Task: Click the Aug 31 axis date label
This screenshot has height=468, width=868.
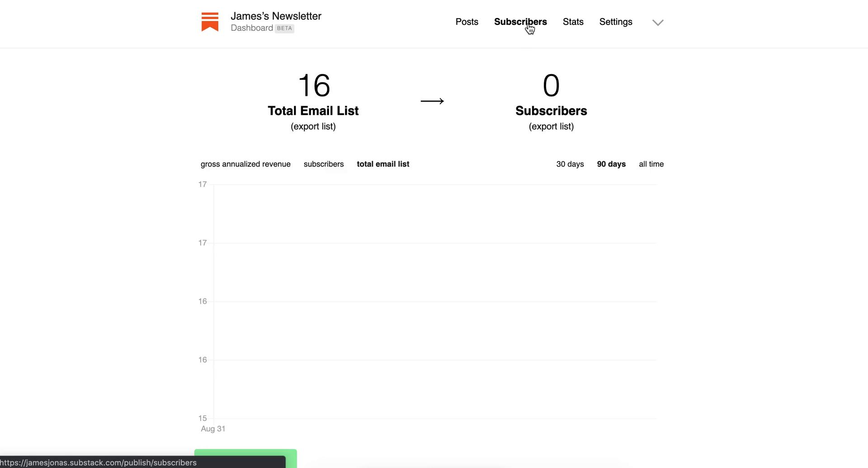Action: pos(213,429)
